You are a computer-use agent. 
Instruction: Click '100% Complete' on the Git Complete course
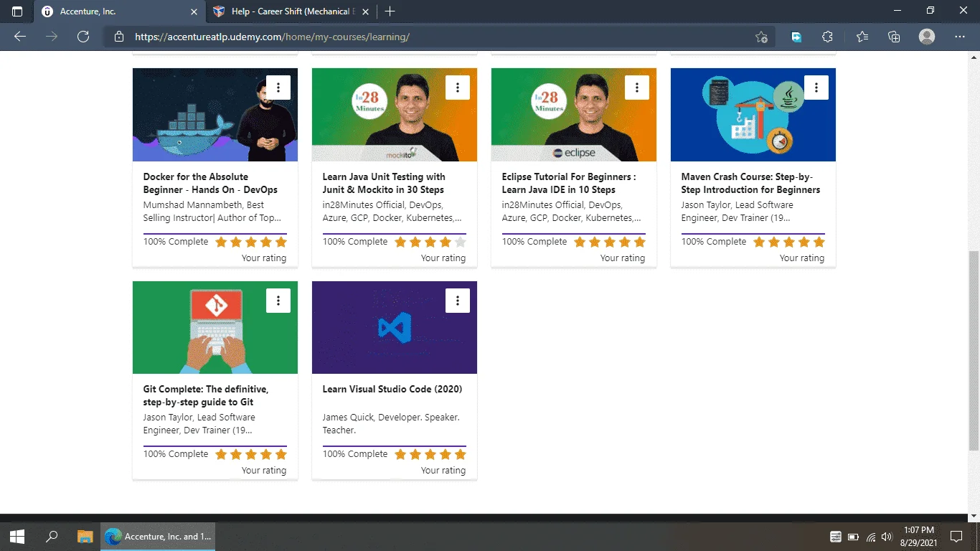tap(176, 454)
